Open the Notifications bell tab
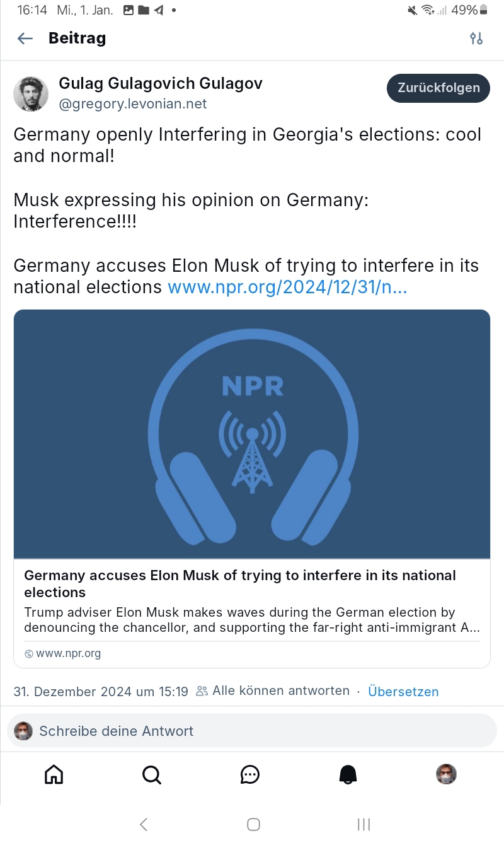Viewport: 504px width, 845px height. point(348,774)
